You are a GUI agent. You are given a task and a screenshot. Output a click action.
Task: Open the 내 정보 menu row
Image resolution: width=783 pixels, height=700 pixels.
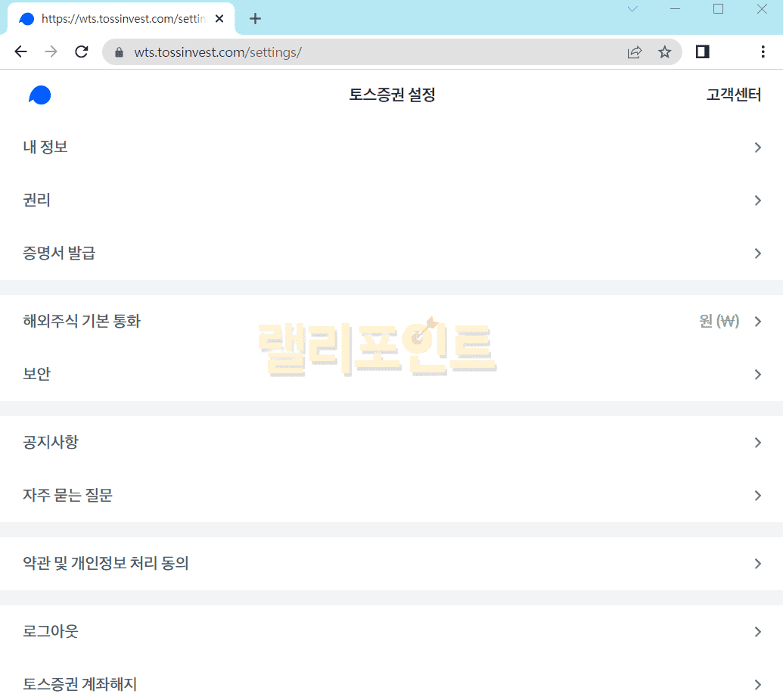(45, 148)
